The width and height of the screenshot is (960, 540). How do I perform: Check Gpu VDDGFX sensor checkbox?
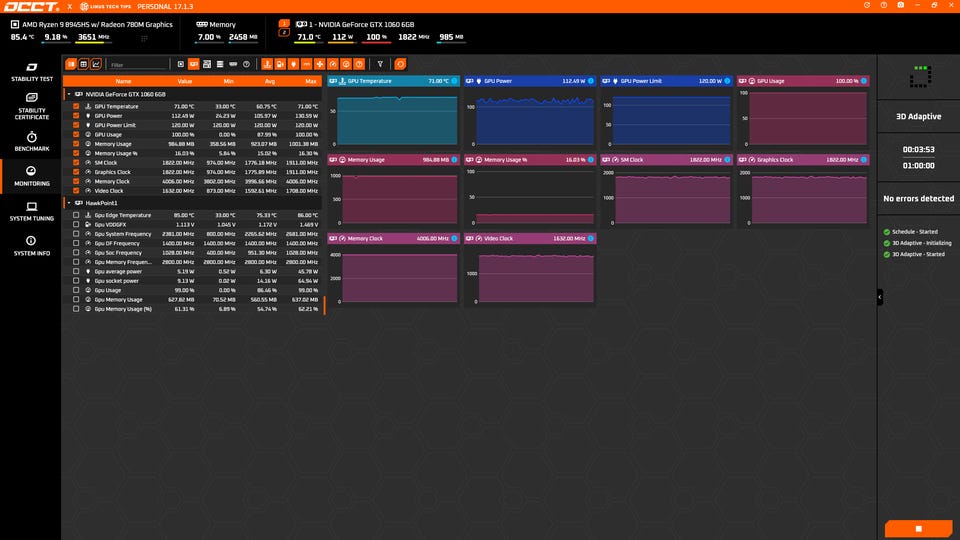[x=76, y=225]
